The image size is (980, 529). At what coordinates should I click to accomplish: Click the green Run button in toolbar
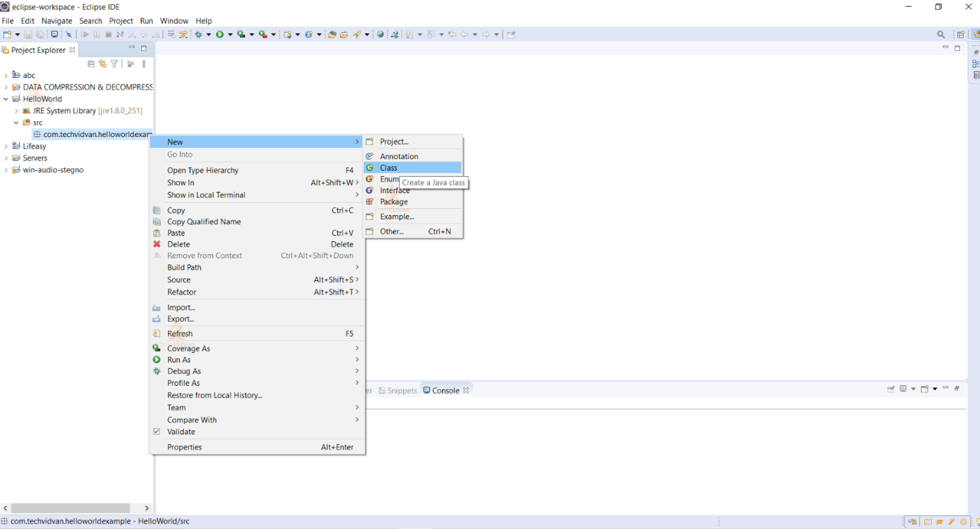(219, 34)
